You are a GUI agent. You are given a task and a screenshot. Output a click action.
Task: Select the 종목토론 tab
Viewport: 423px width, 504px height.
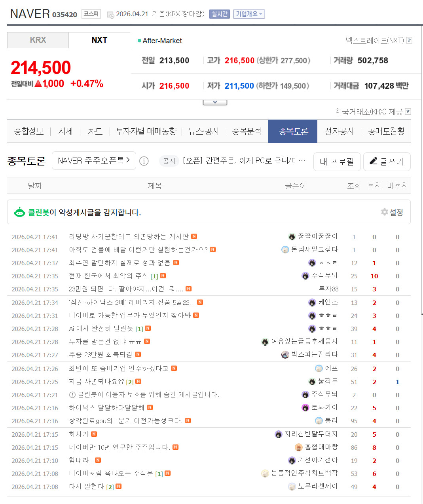(x=293, y=131)
